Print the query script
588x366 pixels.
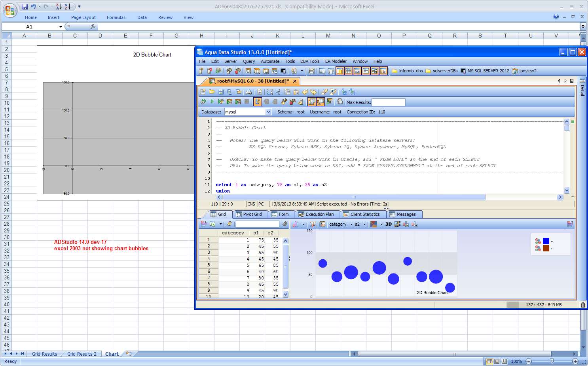pyautogui.click(x=248, y=92)
